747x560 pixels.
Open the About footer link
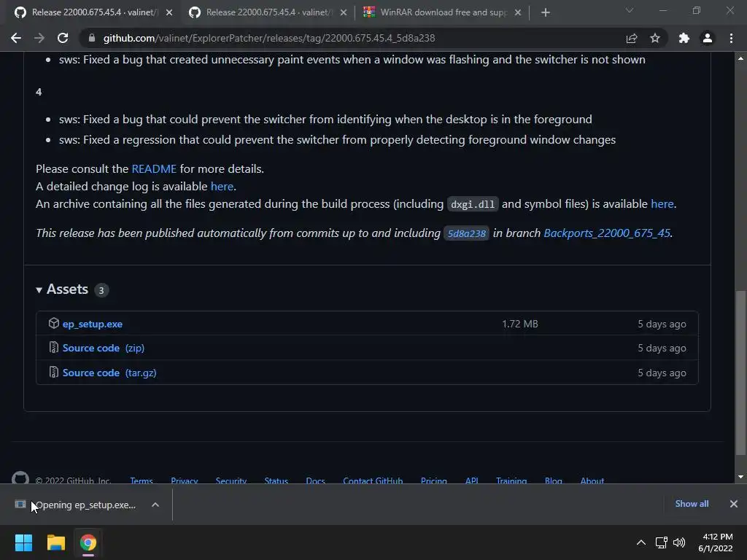[x=592, y=480]
